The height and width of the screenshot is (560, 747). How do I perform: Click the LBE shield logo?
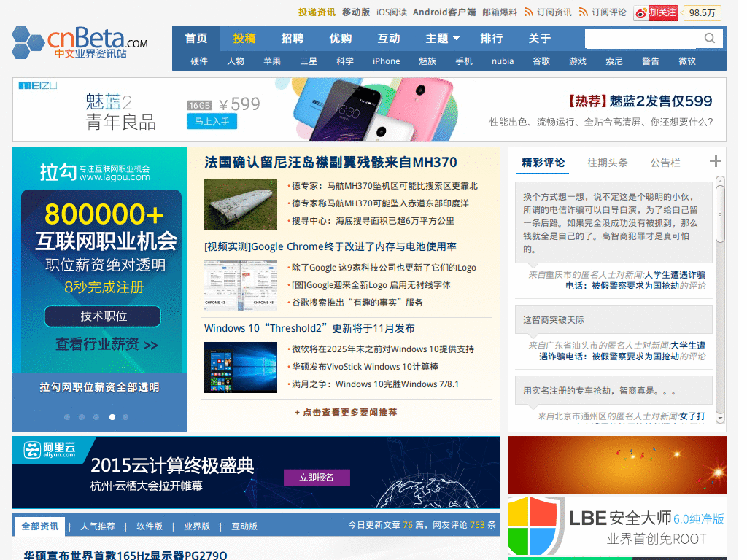[536, 526]
